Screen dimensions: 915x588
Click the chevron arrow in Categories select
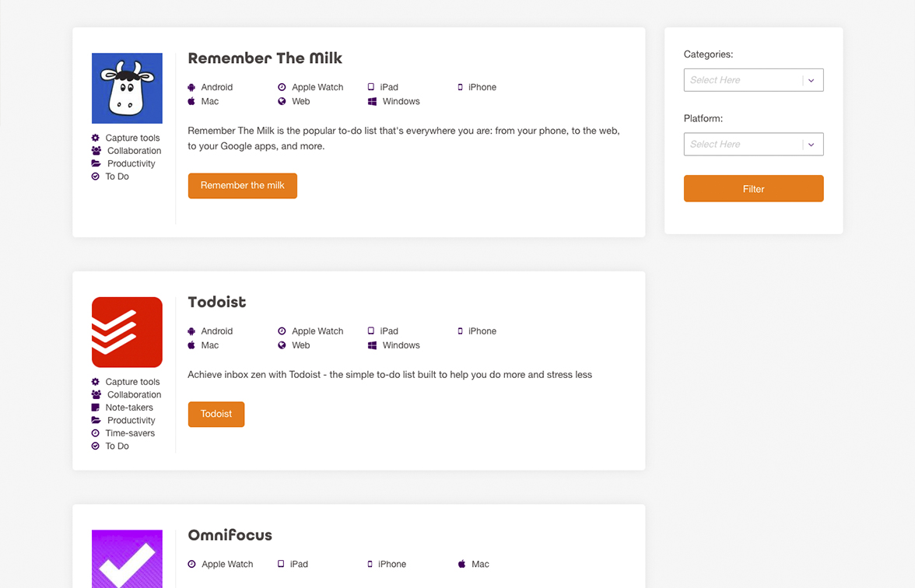(812, 80)
